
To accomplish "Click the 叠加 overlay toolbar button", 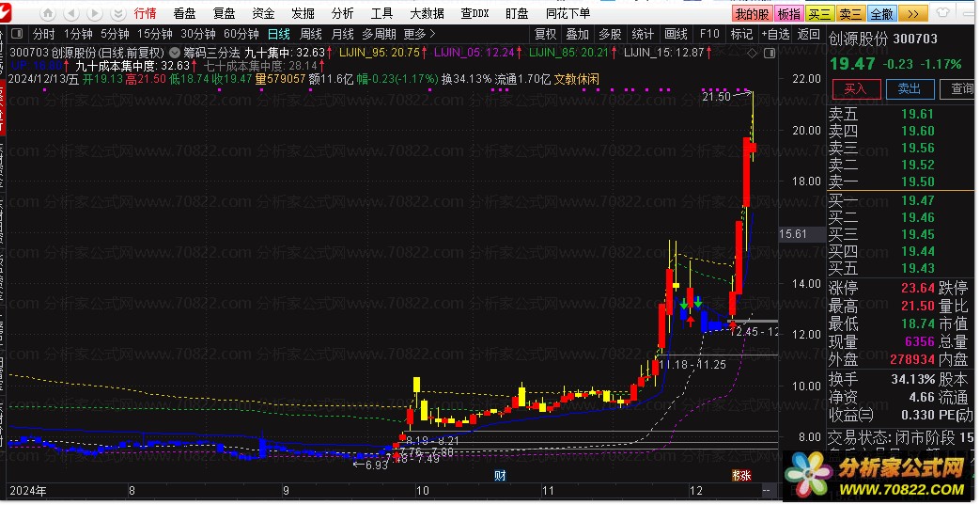I will coord(578,34).
